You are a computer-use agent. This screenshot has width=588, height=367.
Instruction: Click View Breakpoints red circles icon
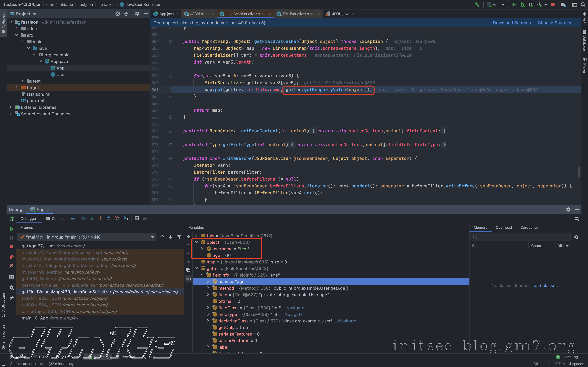pos(11,257)
